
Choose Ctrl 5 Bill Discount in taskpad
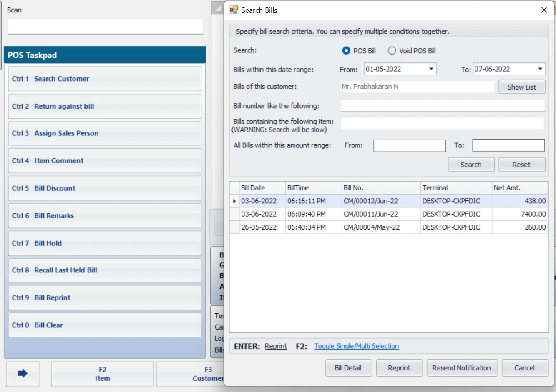pos(104,188)
